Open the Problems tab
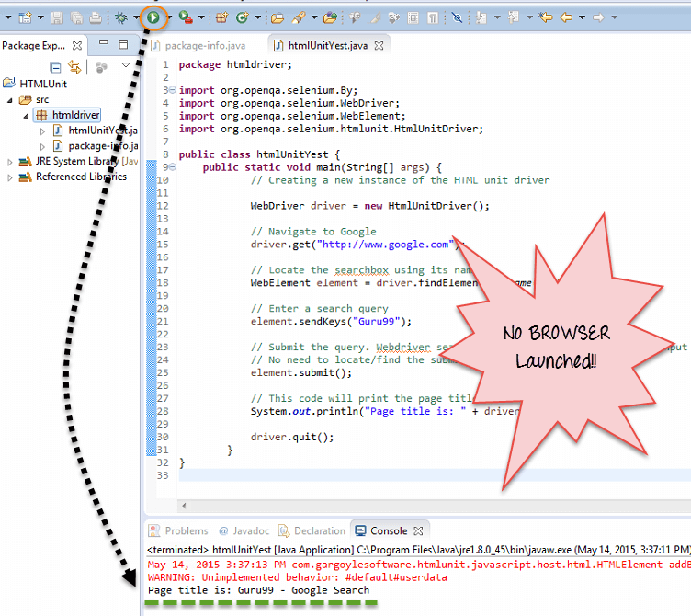The height and width of the screenshot is (616, 691). (x=185, y=530)
